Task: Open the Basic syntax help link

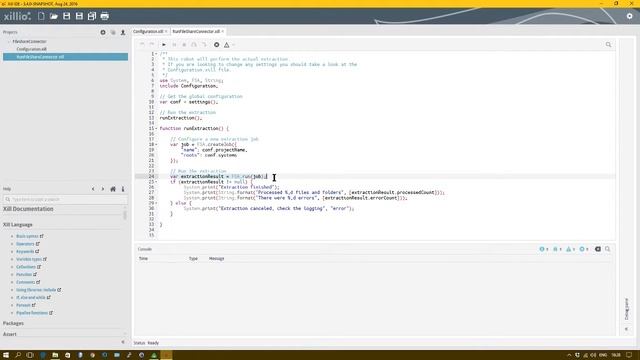Action: point(27,236)
